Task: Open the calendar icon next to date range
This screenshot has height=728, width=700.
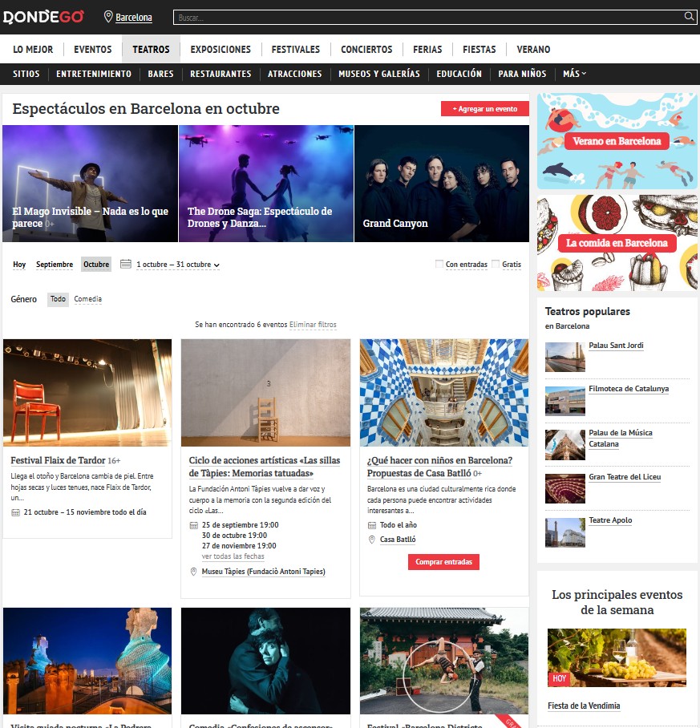Action: [x=125, y=264]
